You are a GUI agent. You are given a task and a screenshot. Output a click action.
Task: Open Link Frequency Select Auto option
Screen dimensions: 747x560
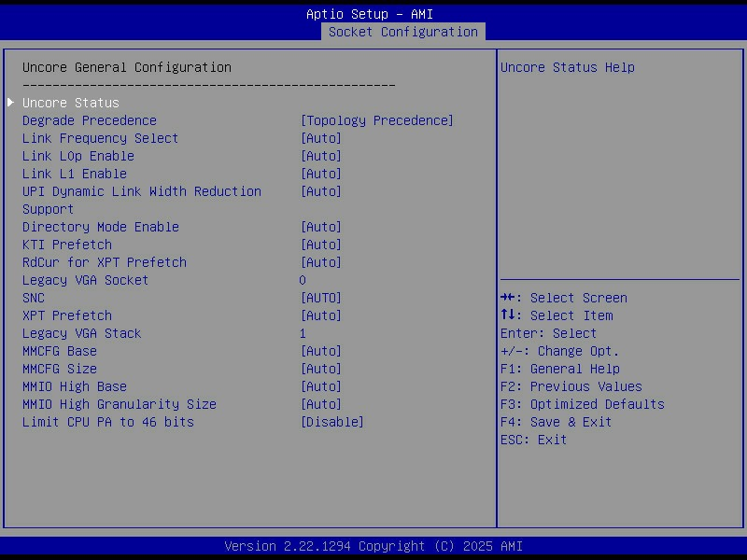click(x=320, y=138)
